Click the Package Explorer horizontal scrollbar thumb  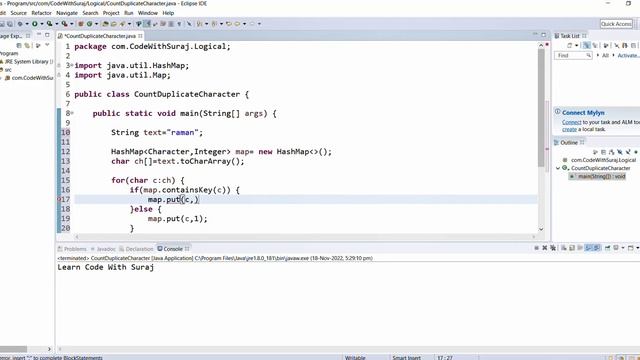click(x=13, y=349)
